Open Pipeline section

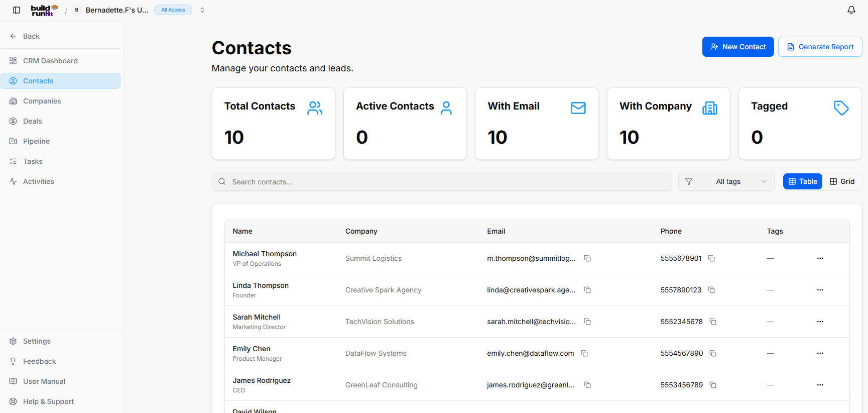(x=61, y=141)
